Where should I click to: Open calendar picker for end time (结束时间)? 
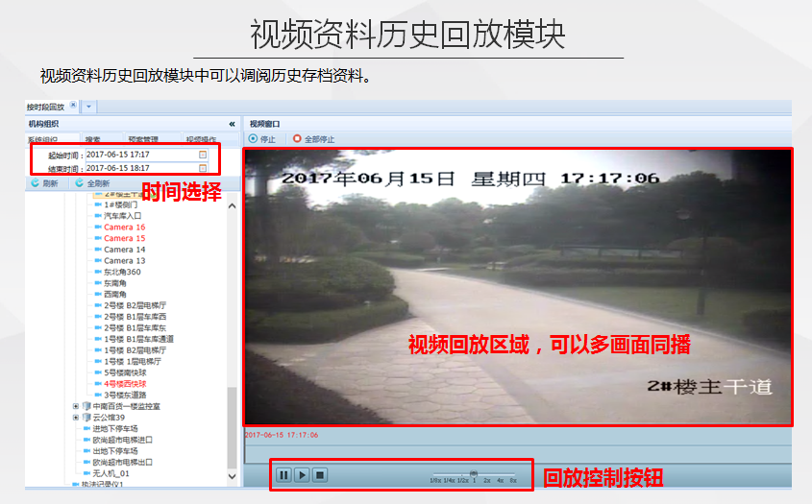click(203, 167)
